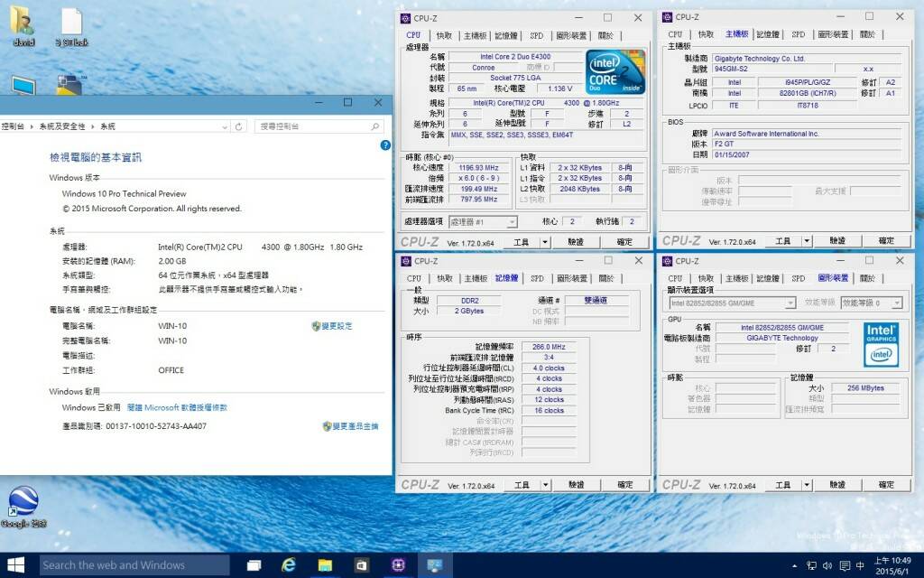924x578 pixels.
Task: Open 主機板 tab in the memory CPU-Z window
Action: point(475,278)
